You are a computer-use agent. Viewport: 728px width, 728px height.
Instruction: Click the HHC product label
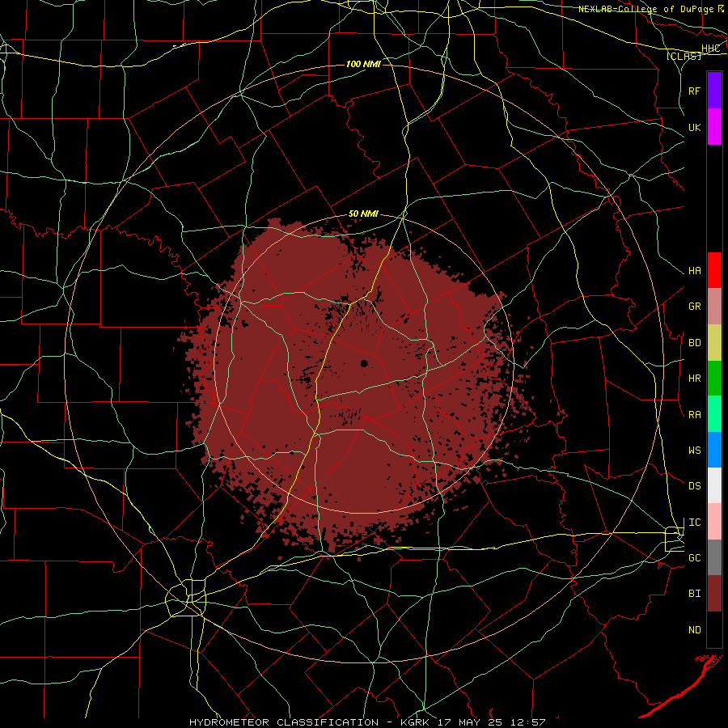710,49
